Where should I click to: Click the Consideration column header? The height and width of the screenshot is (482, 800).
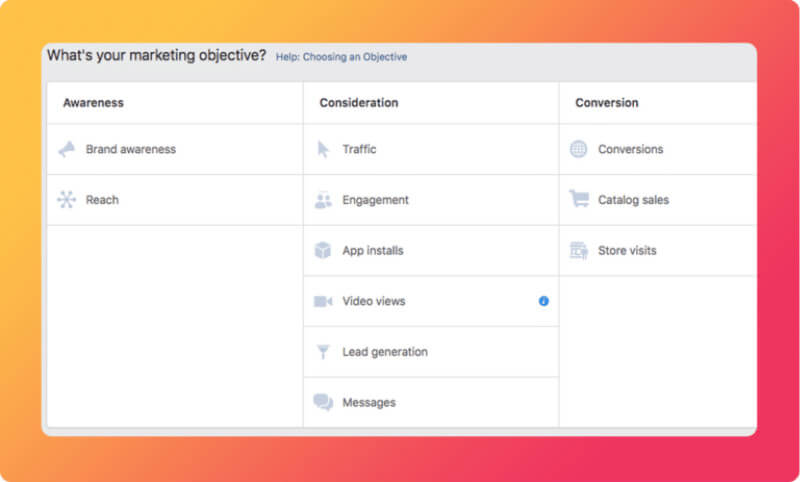pos(359,103)
